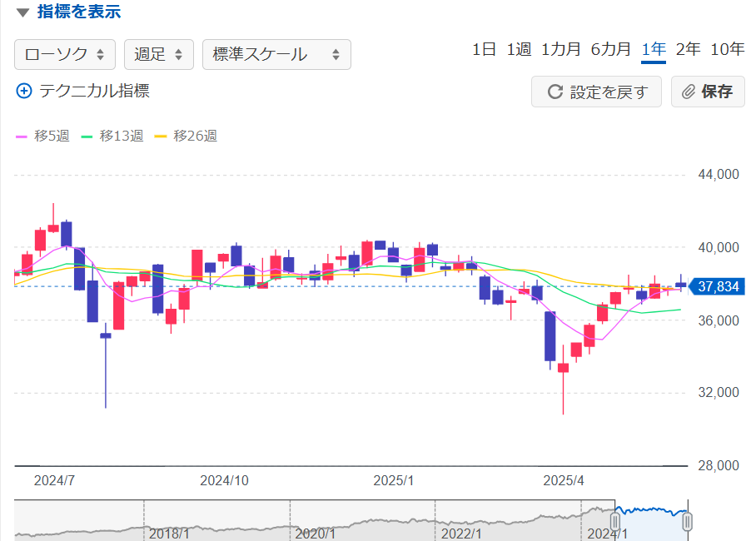756x541 pixels.
Task: Click the 2024/7 date axis label
Action: point(54,481)
